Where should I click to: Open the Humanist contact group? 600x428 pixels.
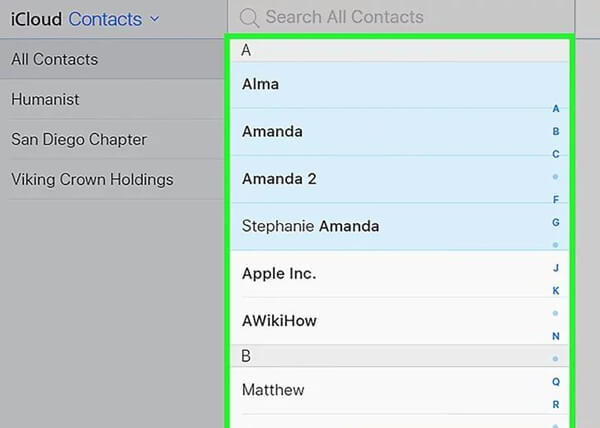click(45, 99)
